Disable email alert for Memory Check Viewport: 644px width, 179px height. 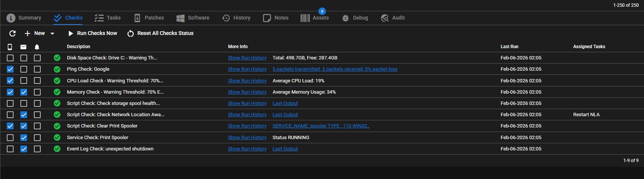click(24, 92)
